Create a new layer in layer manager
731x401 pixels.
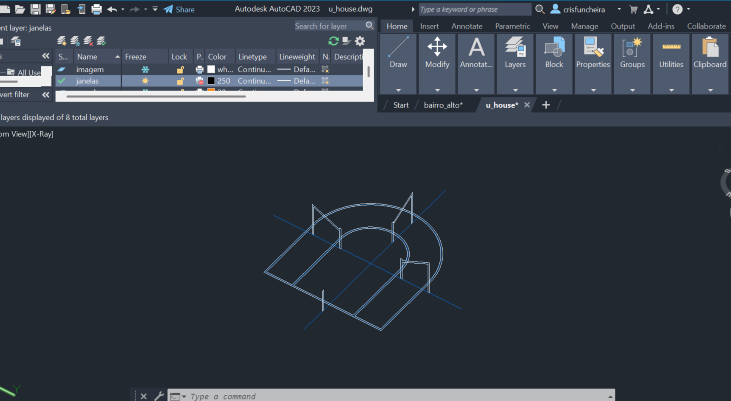62,41
